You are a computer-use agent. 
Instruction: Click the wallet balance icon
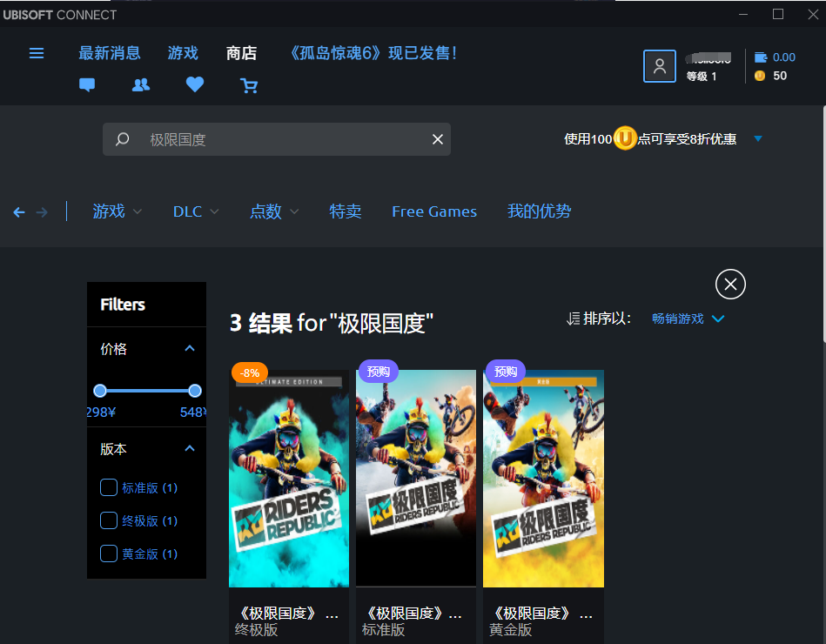tap(761, 57)
